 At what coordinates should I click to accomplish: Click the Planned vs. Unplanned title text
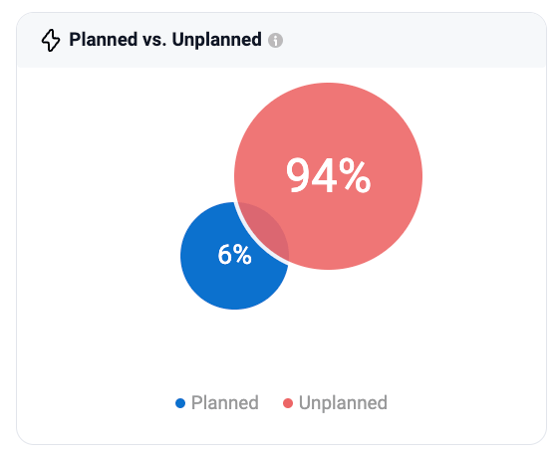(x=165, y=40)
